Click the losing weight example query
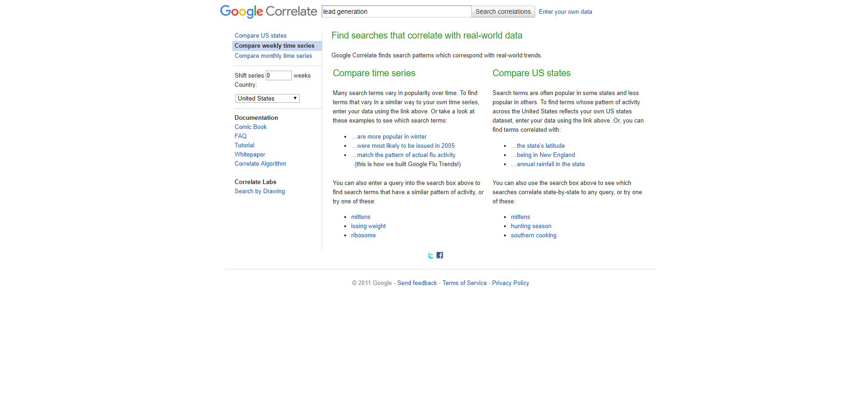This screenshot has height=397, width=868. (x=369, y=226)
